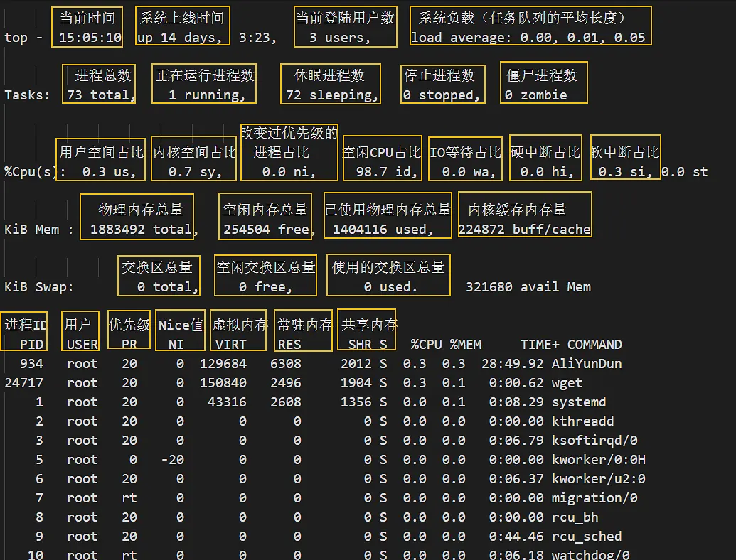Click PID 24717 in the process list
Screen dimensions: 736x560
pyautogui.click(x=23, y=383)
